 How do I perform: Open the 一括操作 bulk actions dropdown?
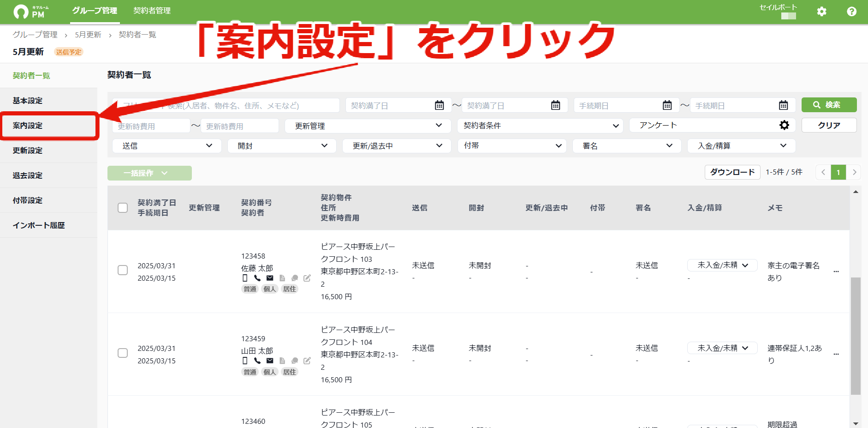[149, 173]
